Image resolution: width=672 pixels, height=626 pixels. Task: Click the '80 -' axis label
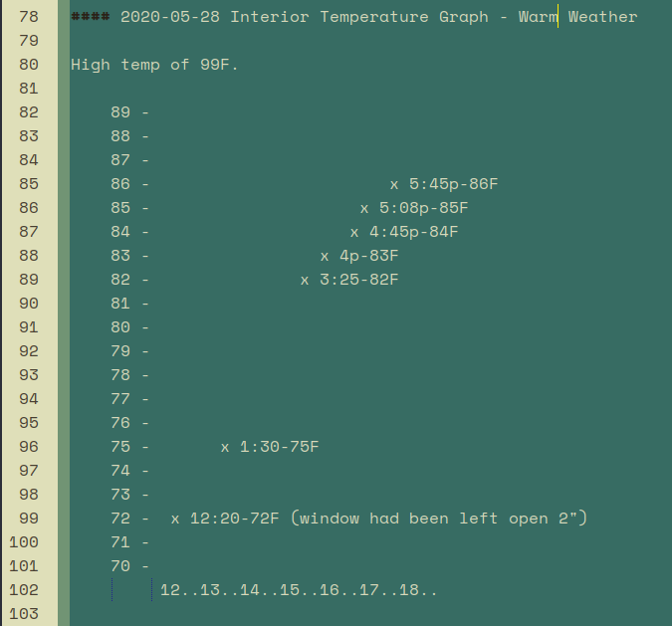click(x=129, y=327)
